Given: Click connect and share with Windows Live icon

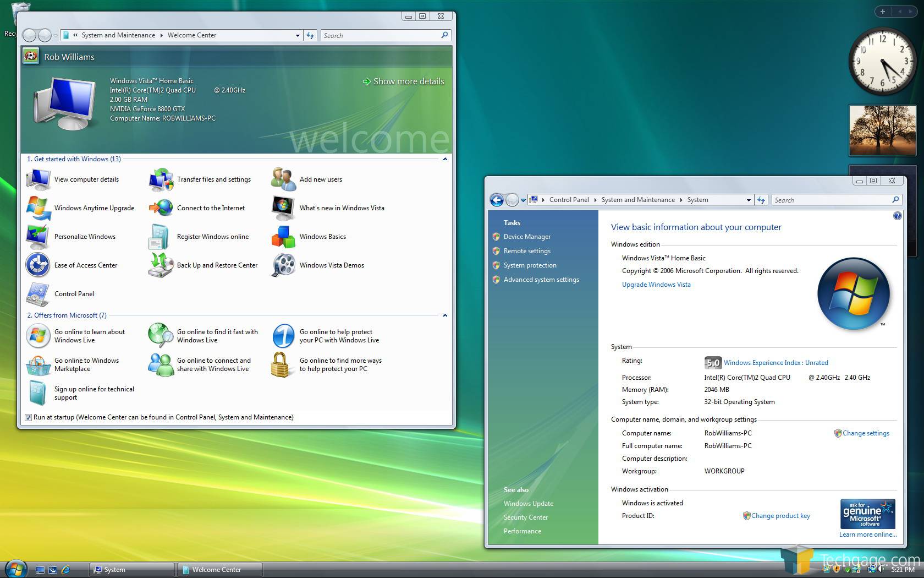Looking at the screenshot, I should tap(161, 364).
